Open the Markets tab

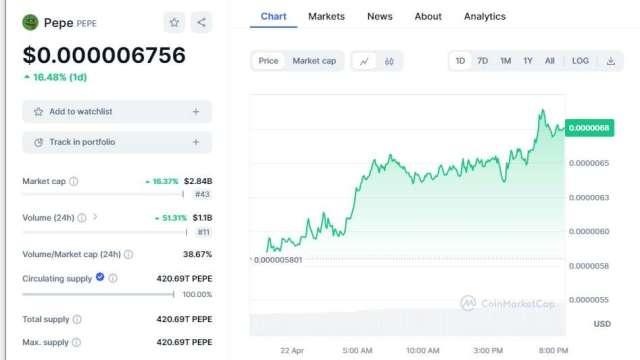tap(326, 16)
